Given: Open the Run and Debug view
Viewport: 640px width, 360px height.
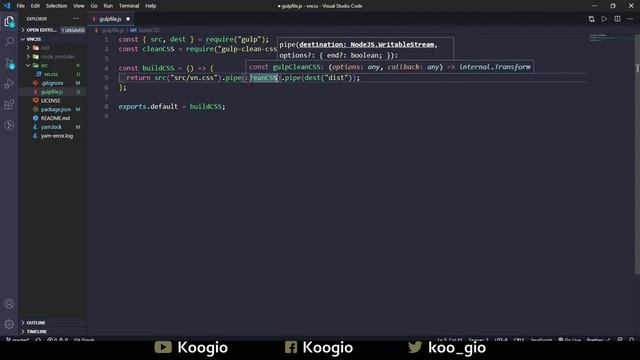Looking at the screenshot, I should [9, 84].
